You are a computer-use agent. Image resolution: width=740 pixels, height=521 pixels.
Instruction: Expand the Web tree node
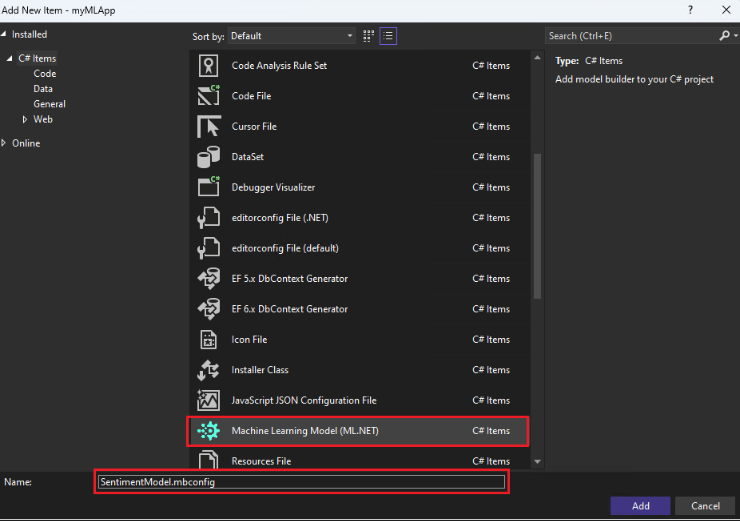point(25,119)
